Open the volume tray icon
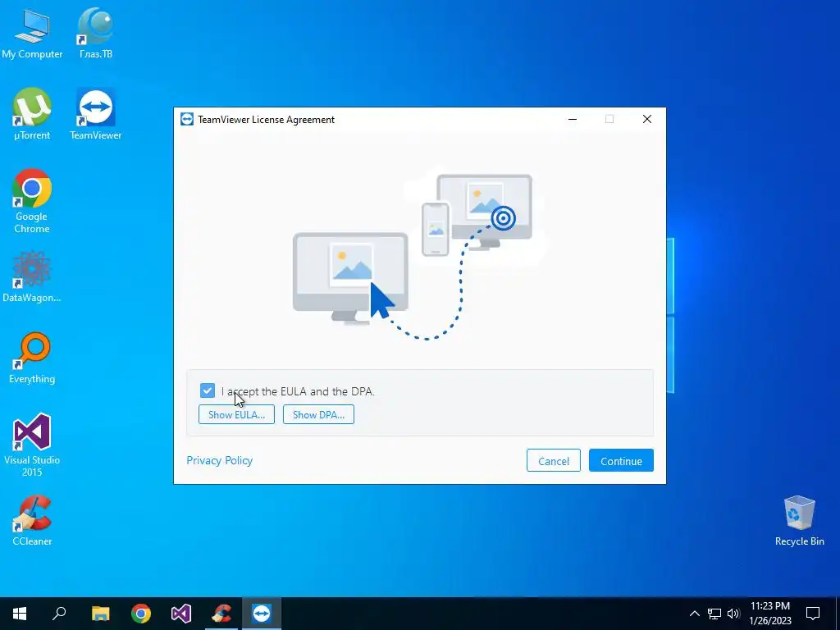 pos(733,614)
